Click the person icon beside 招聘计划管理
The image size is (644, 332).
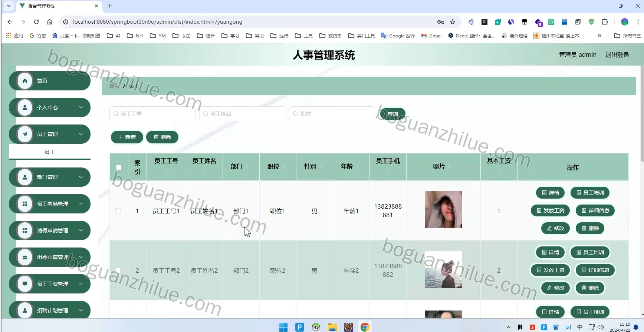coord(25,311)
